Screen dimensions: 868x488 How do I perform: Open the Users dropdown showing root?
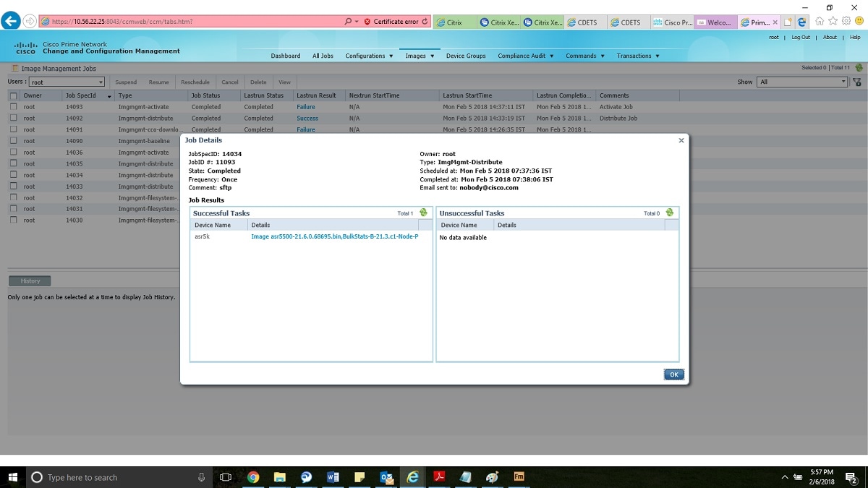pos(67,82)
